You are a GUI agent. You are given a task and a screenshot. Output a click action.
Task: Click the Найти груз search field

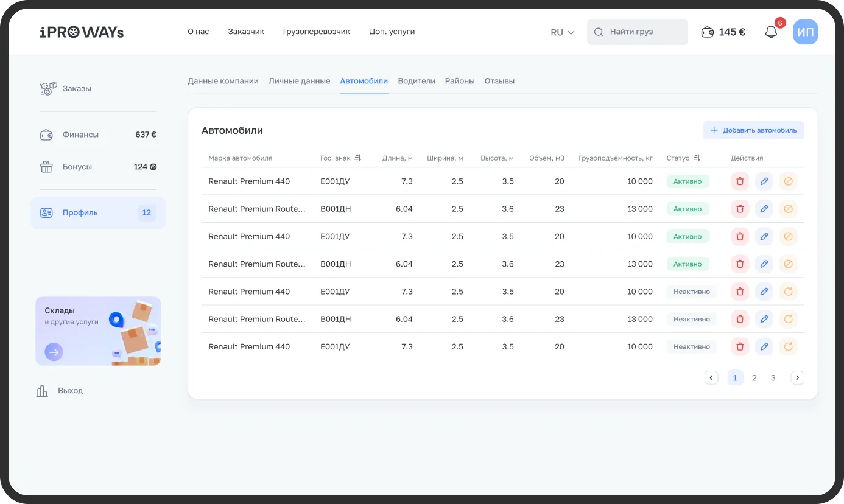[x=638, y=32]
